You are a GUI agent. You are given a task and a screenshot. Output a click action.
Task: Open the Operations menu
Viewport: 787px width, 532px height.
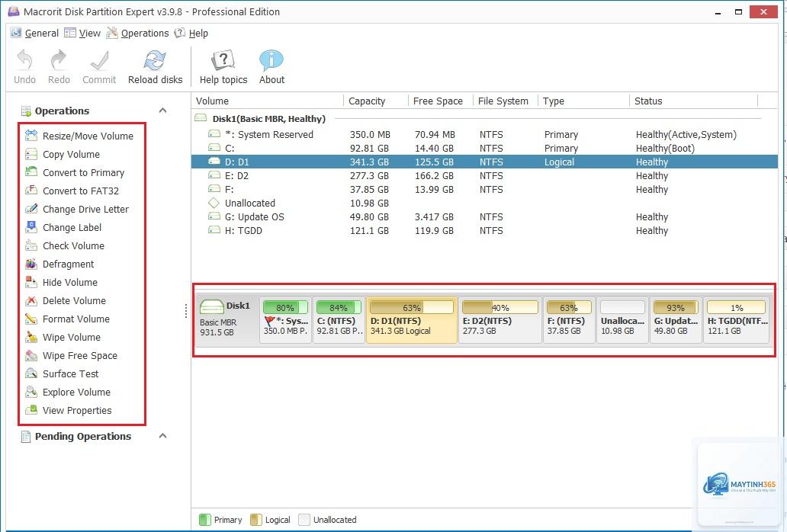[138, 33]
